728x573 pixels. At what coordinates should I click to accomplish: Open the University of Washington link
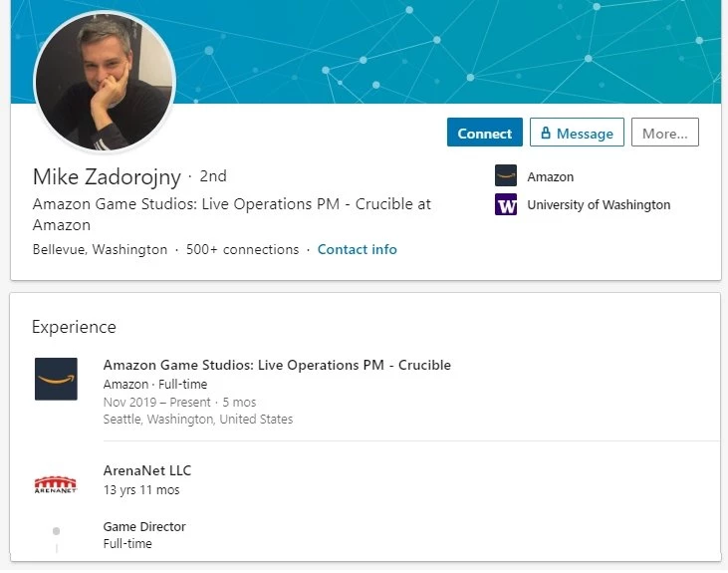(x=599, y=205)
